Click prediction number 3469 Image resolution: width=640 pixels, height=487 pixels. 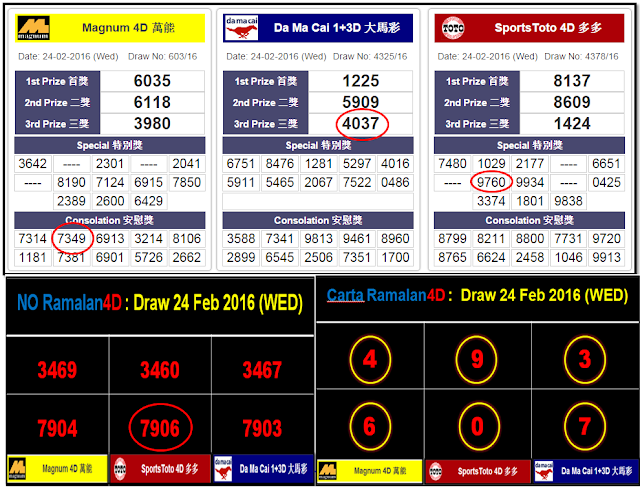pyautogui.click(x=58, y=370)
